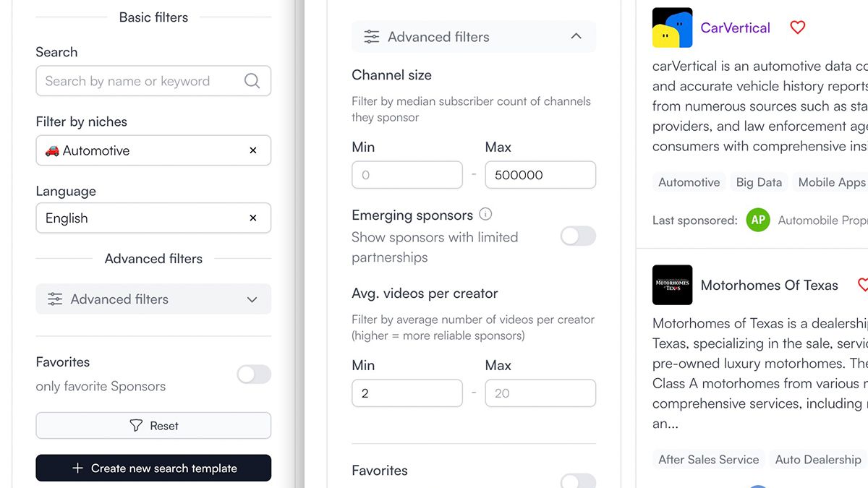Viewport: 868px width, 488px height.
Task: Open the Language dropdown
Action: point(145,218)
